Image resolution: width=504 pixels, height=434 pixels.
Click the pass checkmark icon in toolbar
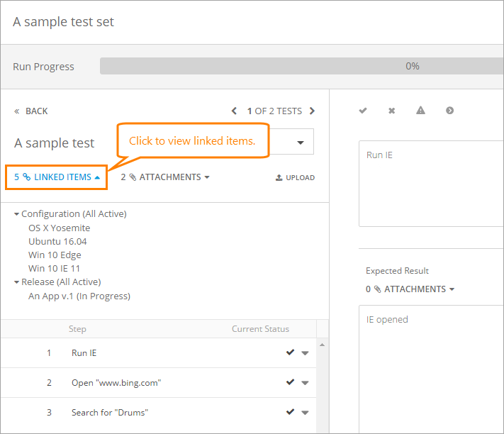coord(363,111)
